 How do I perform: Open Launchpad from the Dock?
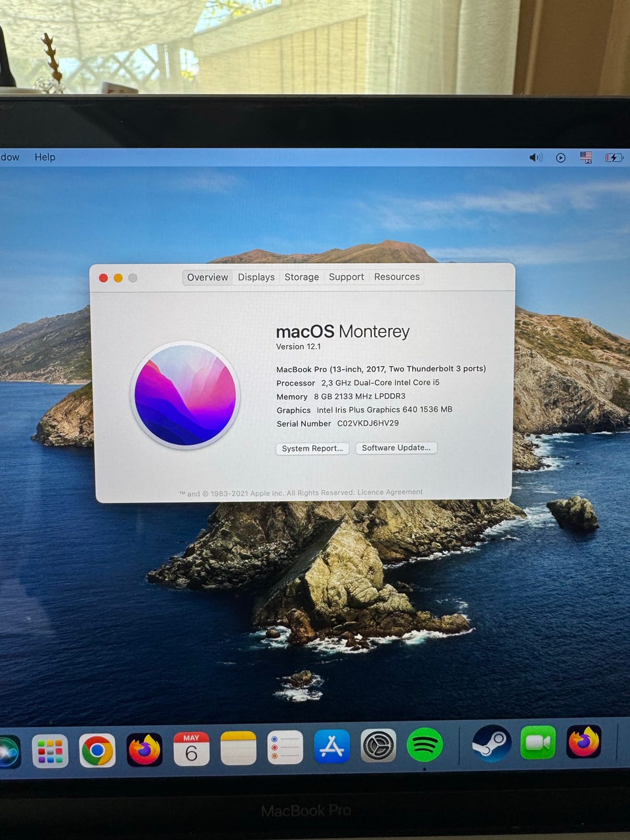(x=50, y=751)
